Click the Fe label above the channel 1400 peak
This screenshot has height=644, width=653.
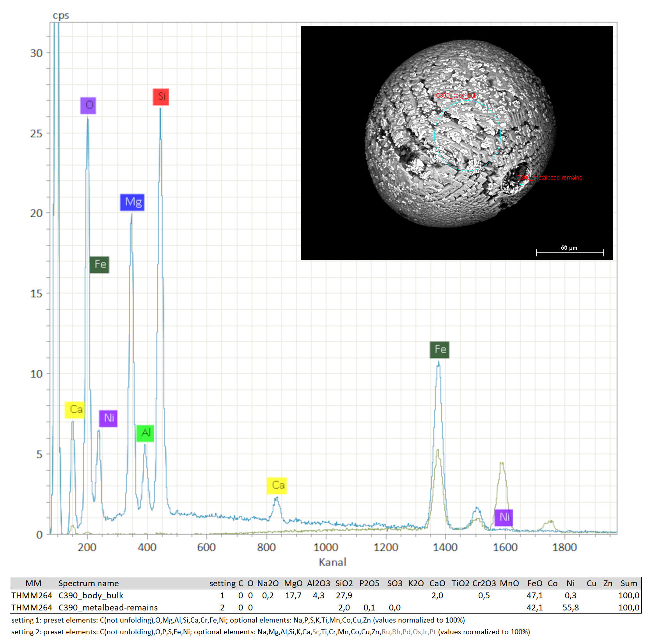tap(440, 349)
